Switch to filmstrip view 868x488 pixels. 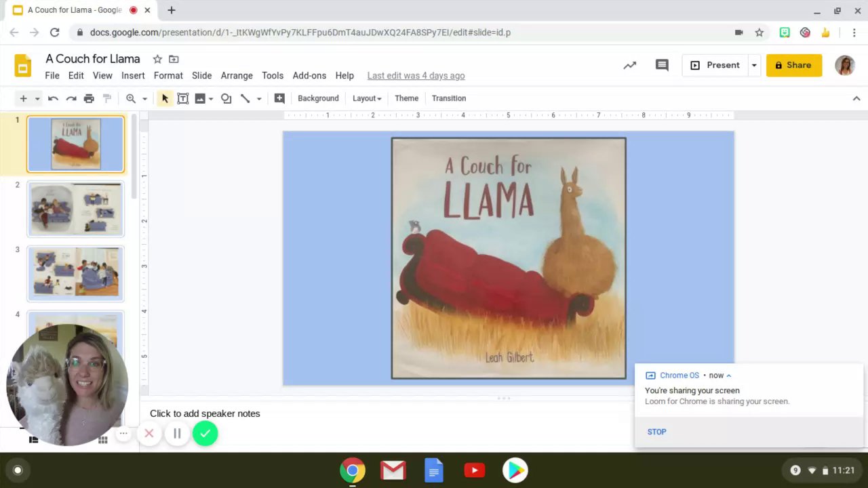click(33, 440)
